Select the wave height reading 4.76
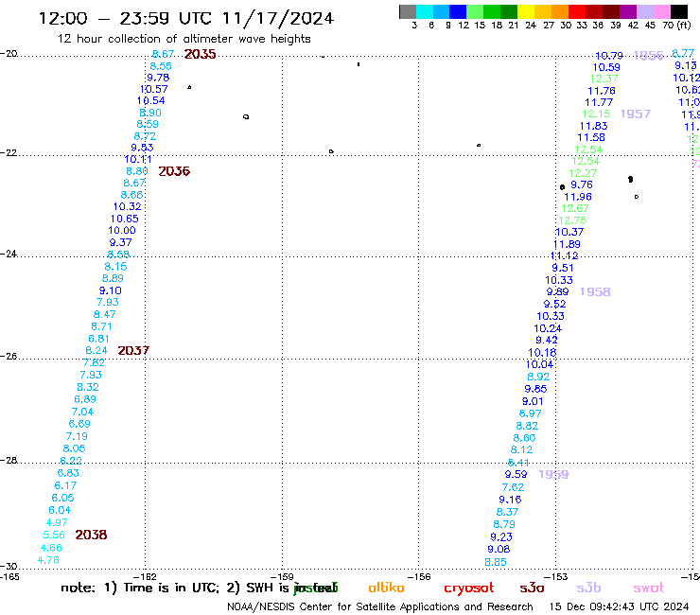 pos(48,560)
